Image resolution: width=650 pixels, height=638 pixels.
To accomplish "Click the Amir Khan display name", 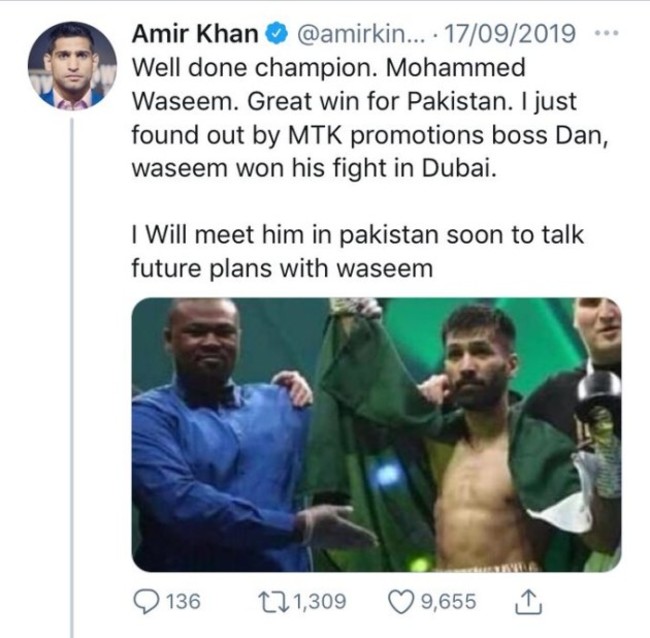I will click(194, 34).
